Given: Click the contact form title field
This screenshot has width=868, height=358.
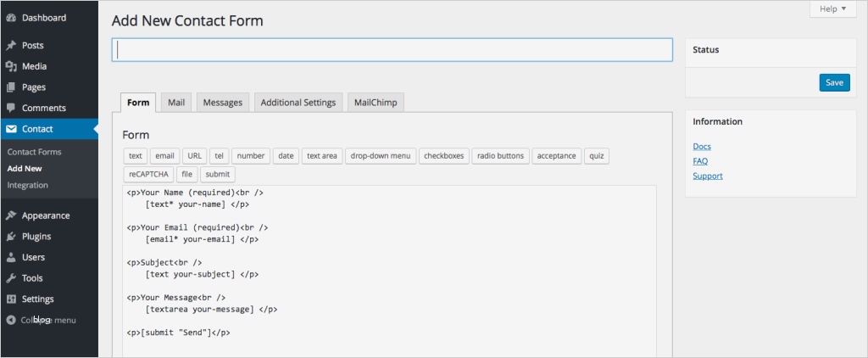Looking at the screenshot, I should [x=392, y=50].
